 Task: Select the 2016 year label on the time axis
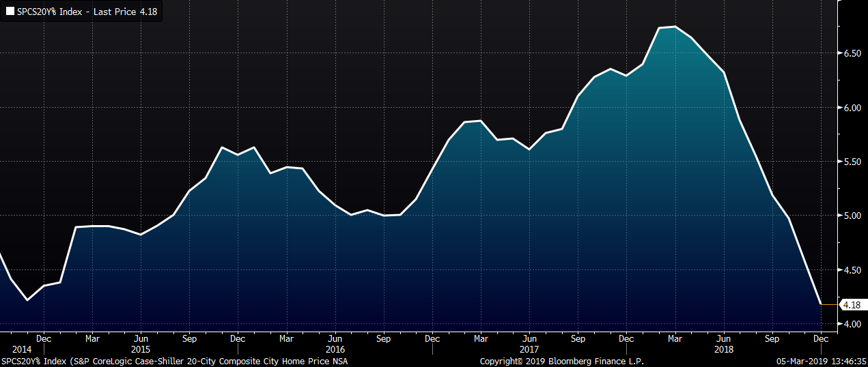335,349
